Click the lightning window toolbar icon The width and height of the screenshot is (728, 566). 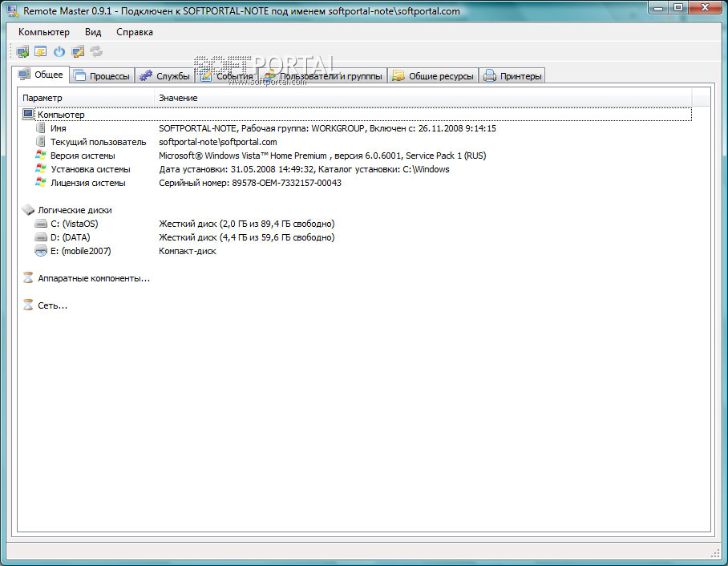coord(41,51)
